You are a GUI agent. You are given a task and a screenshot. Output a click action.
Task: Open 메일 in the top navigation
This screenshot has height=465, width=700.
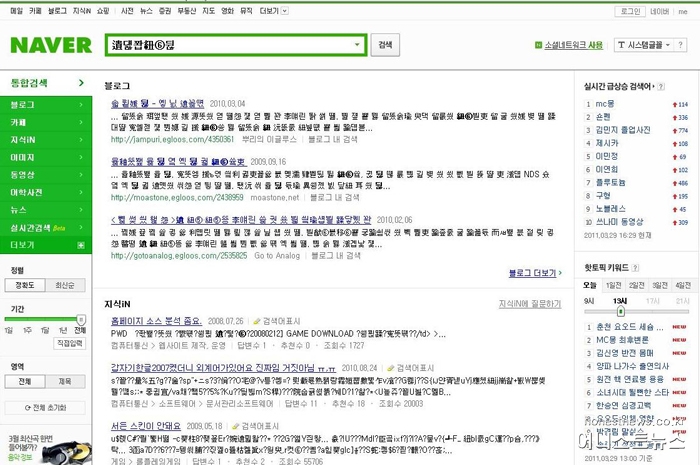pos(17,11)
